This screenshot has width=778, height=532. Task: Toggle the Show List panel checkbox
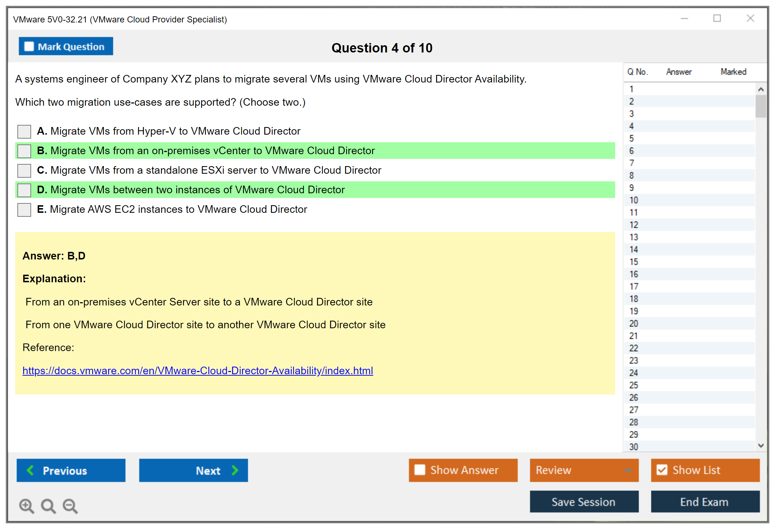pyautogui.click(x=662, y=470)
